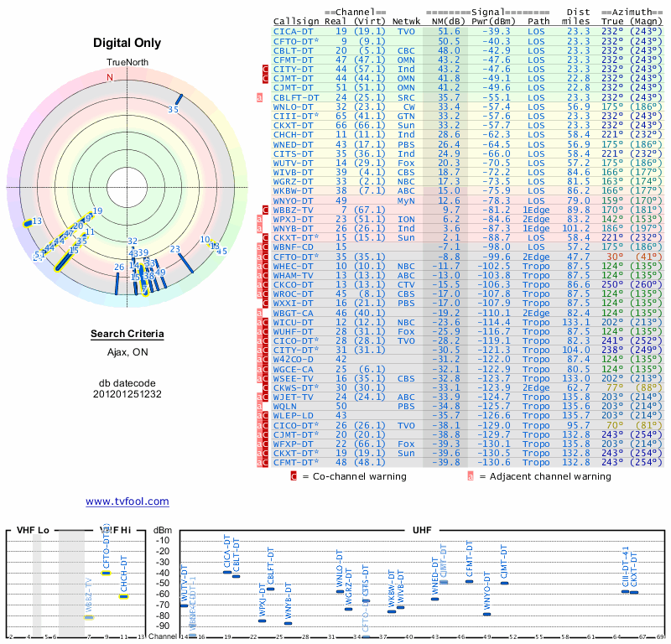The height and width of the screenshot is (644, 671).
Task: Click CFTO-DT bar in VHF Hi chart
Action: pyautogui.click(x=107, y=573)
